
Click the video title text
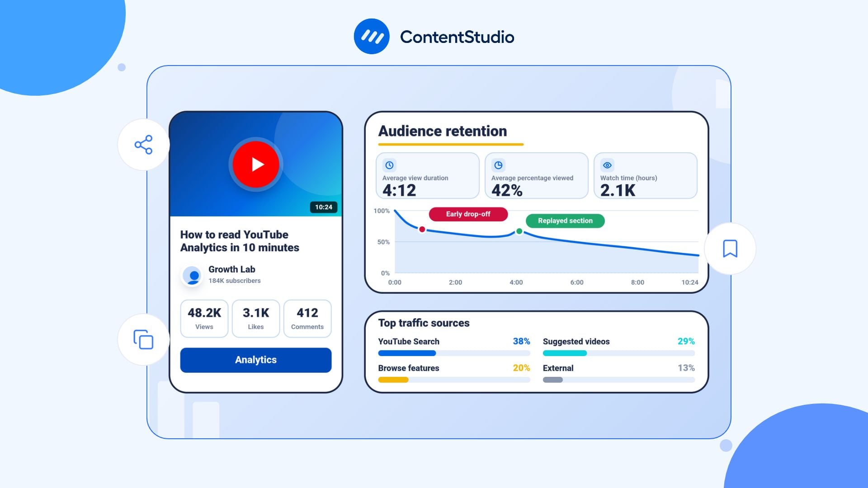tap(240, 241)
